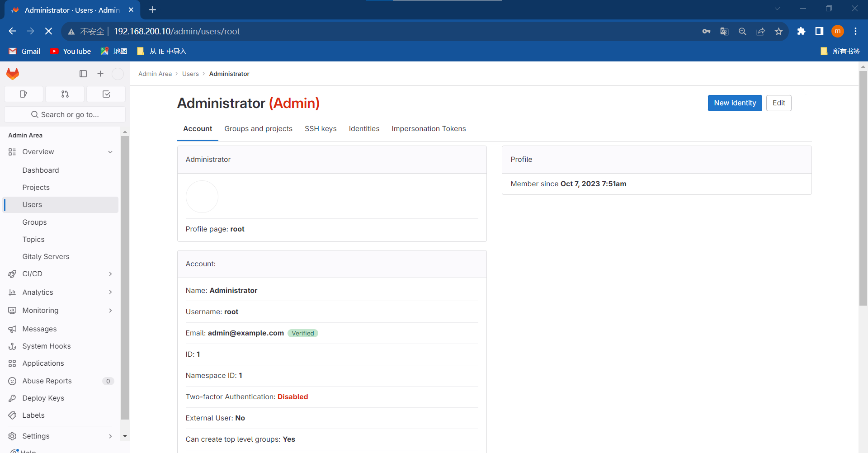868x453 pixels.
Task: Open YouTube bookmark
Action: [x=71, y=51]
